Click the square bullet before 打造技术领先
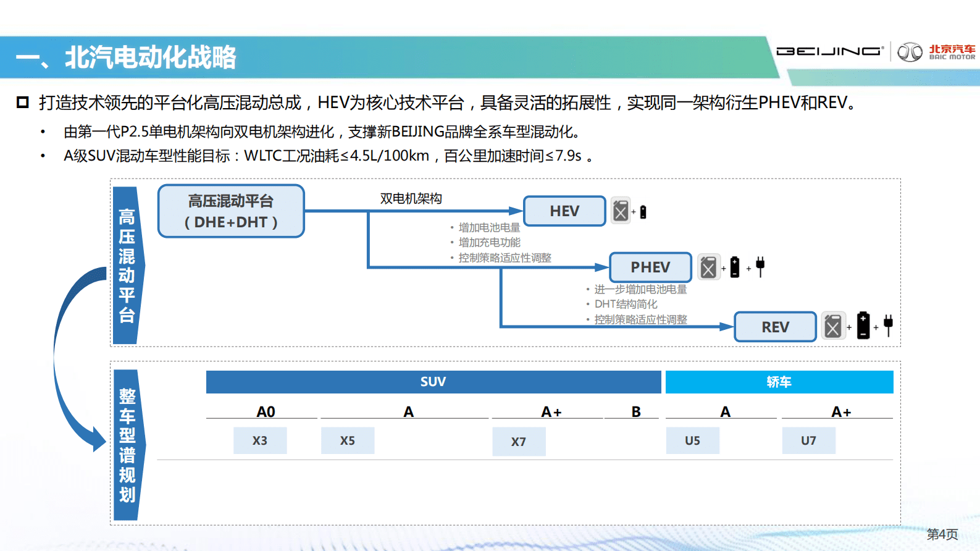The width and height of the screenshot is (980, 551). point(23,102)
